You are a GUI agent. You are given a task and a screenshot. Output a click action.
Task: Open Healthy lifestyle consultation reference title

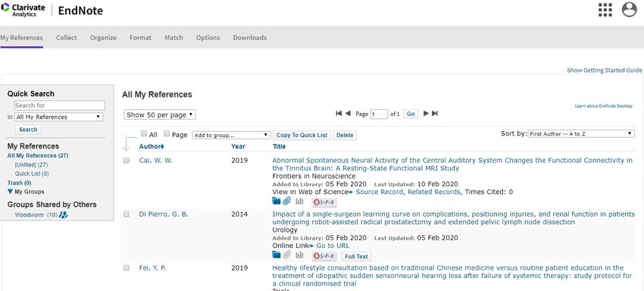[x=452, y=276]
